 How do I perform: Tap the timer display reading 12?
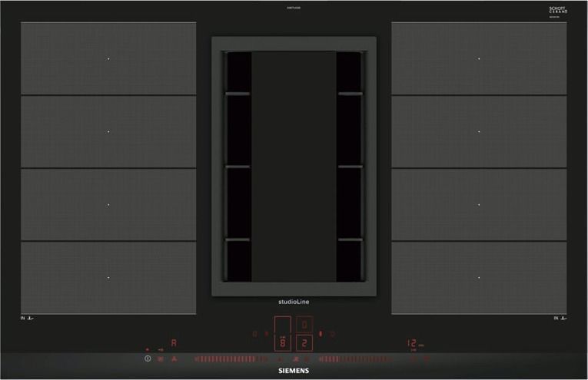click(412, 343)
